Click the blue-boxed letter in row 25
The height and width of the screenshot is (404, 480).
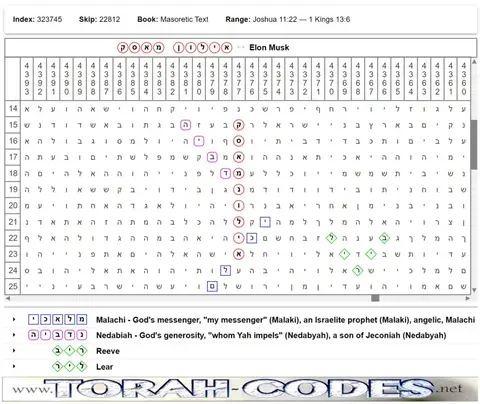click(212, 286)
